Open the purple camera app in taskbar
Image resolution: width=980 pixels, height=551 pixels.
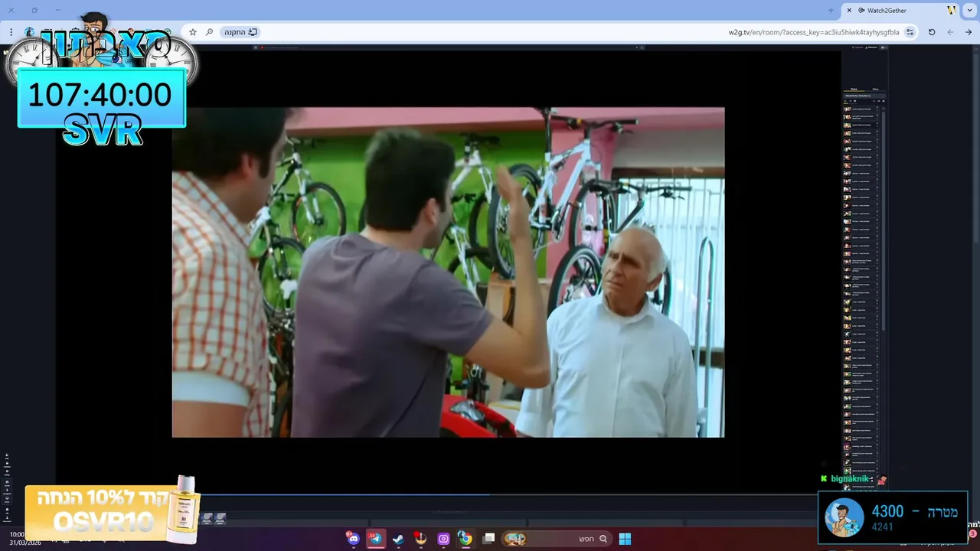coord(443,539)
